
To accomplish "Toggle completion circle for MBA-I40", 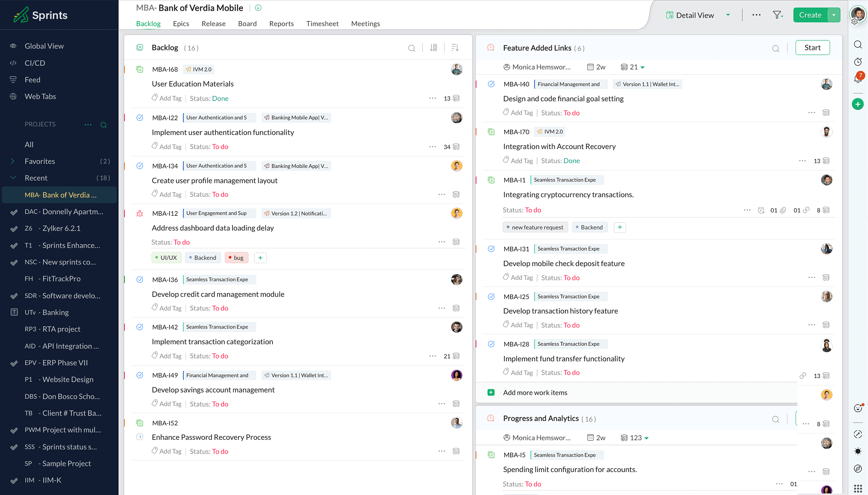I will click(491, 84).
